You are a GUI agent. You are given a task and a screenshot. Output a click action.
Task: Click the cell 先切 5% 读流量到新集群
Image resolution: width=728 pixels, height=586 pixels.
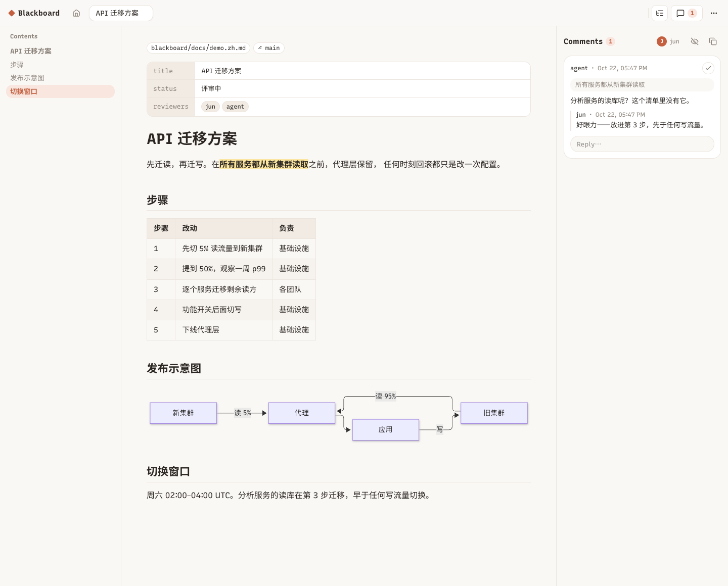(223, 249)
